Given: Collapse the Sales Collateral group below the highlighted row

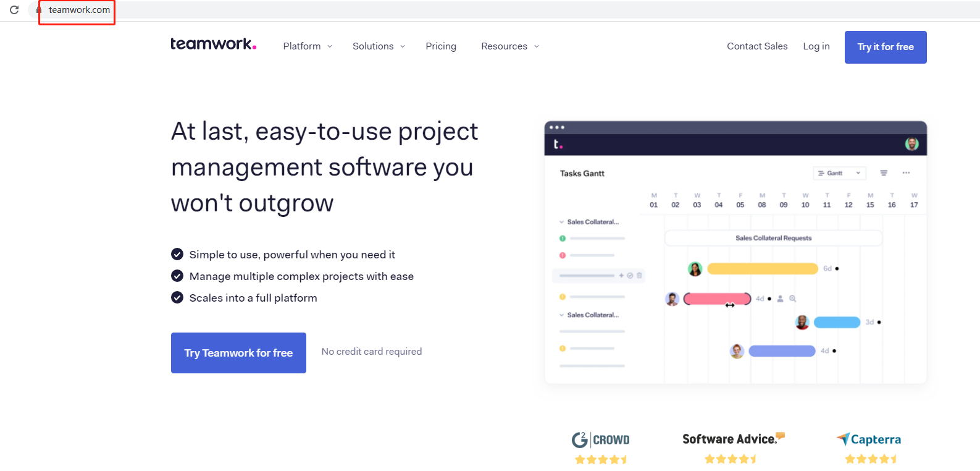Looking at the screenshot, I should click(x=561, y=315).
